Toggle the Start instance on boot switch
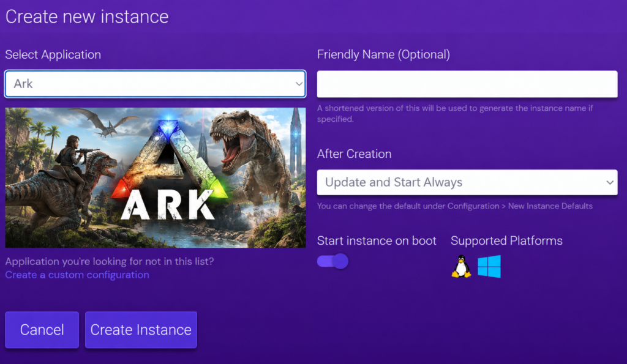The width and height of the screenshot is (627, 364). 332,261
